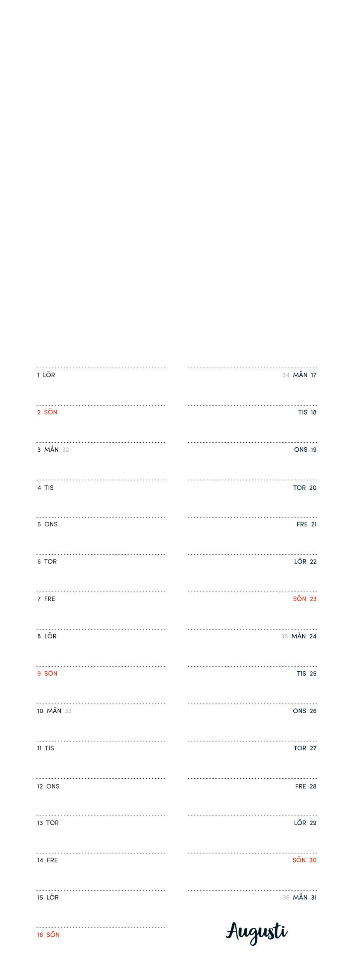Select the red 9 SÖN entry
This screenshot has height=980, width=354.
click(47, 674)
